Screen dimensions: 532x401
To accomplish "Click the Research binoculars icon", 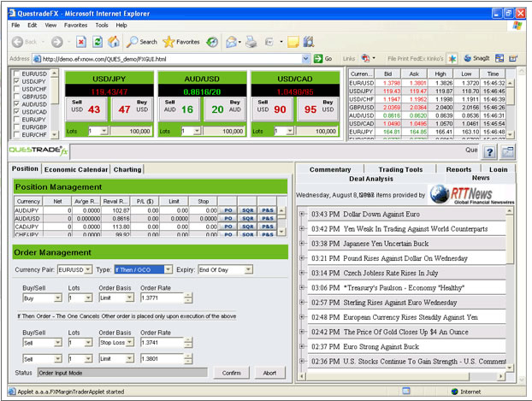I will (x=309, y=42).
